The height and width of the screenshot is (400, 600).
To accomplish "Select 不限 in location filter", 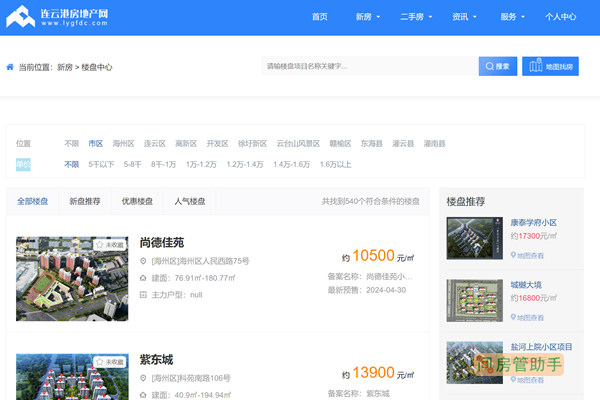I will tap(72, 144).
